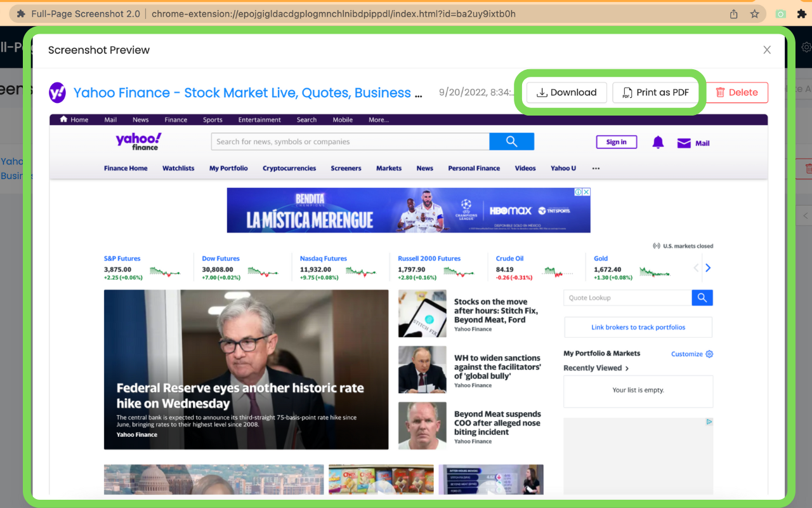Open Mail in the Yahoo top bar

[110, 119]
